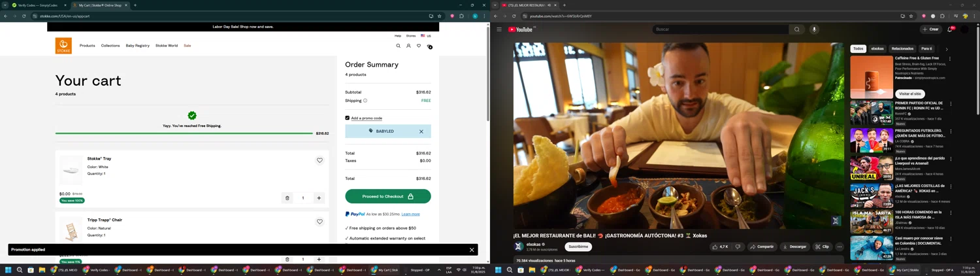This screenshot has height=276, width=980.
Task: Click the Labor Day Sale banner
Action: click(x=243, y=27)
